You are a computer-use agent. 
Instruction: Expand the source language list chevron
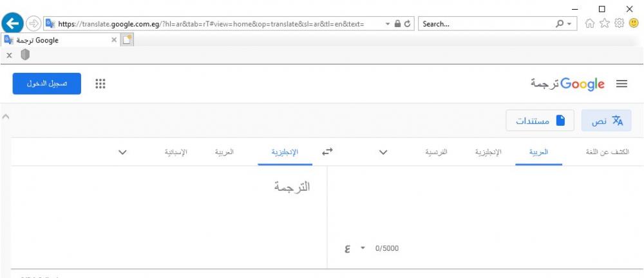coord(383,152)
